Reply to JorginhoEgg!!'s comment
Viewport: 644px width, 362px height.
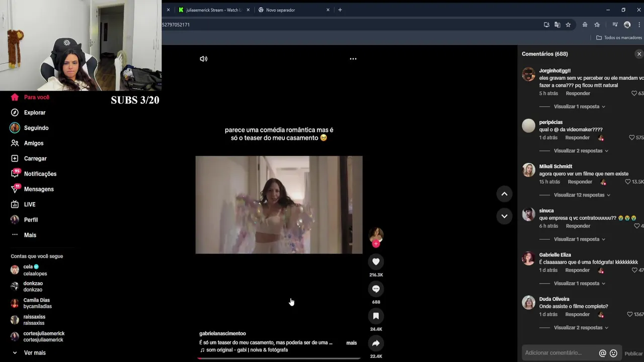(x=578, y=94)
